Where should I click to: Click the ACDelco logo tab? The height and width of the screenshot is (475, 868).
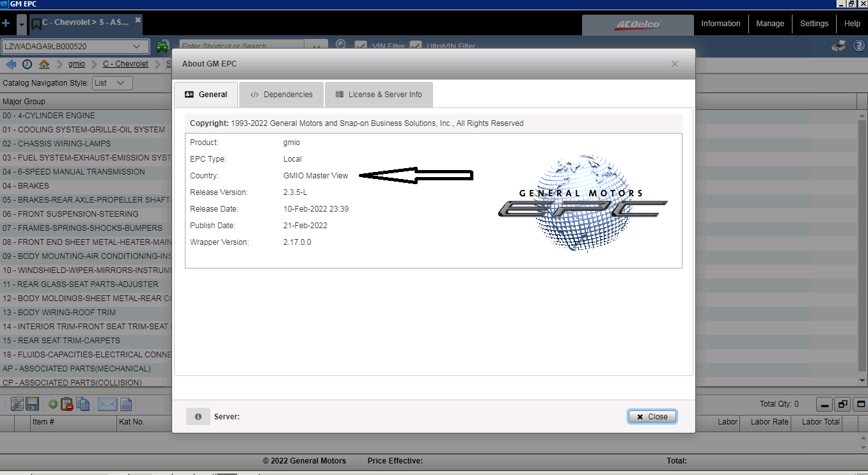click(638, 25)
